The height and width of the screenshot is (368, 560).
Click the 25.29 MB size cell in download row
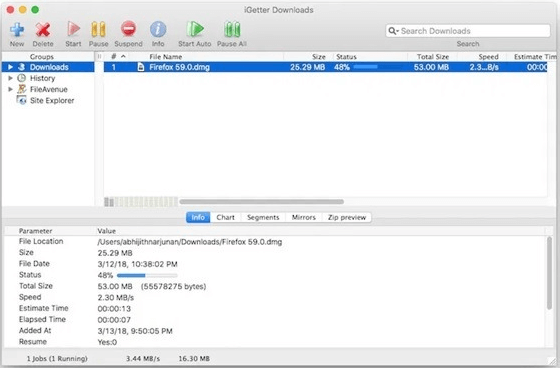click(308, 67)
